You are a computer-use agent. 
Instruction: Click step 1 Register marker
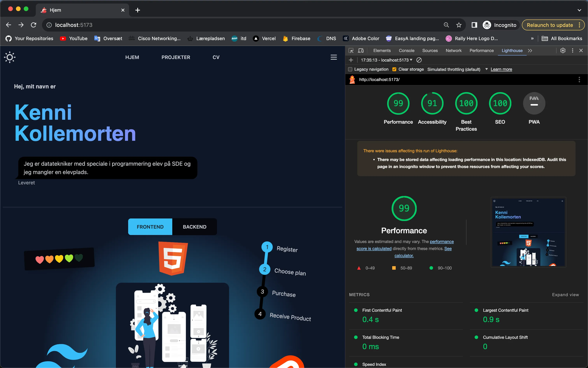click(267, 247)
